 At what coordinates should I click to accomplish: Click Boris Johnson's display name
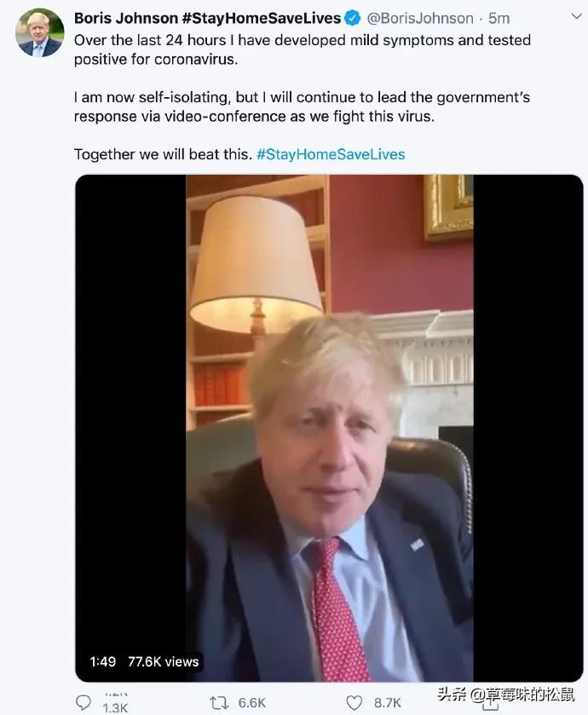click(110, 16)
